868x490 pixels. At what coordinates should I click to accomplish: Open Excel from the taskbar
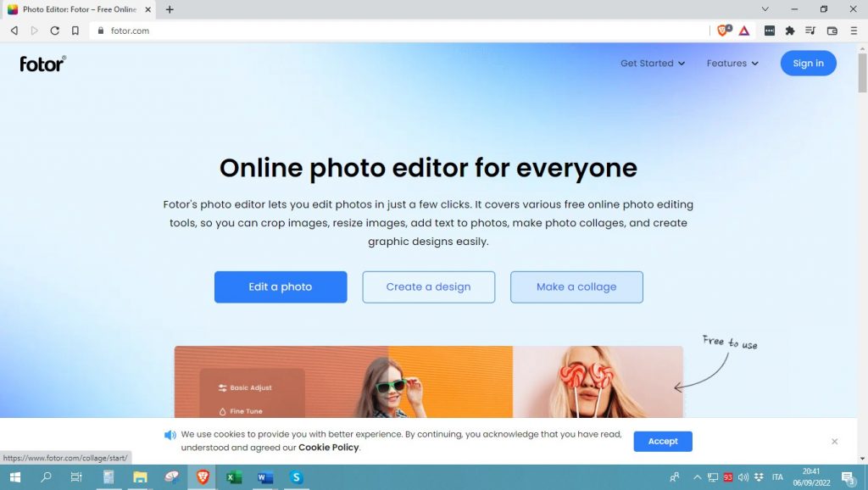[x=234, y=477]
